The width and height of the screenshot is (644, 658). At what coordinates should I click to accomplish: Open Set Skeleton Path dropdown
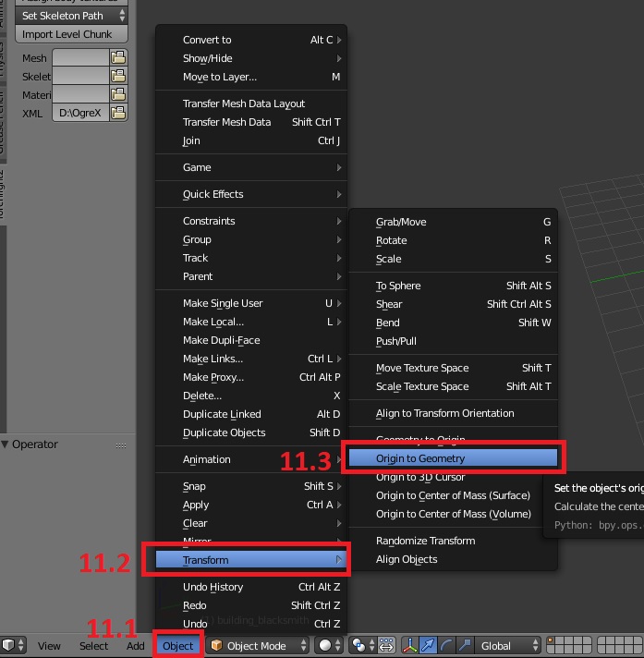71,16
